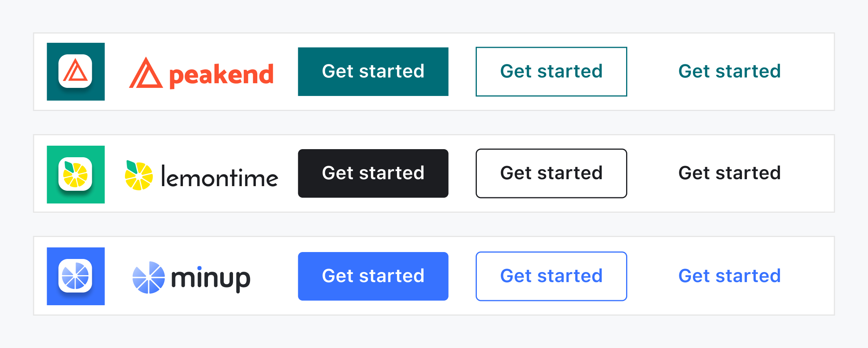The width and height of the screenshot is (868, 348).
Task: Click the blue Get started text link
Action: click(730, 276)
